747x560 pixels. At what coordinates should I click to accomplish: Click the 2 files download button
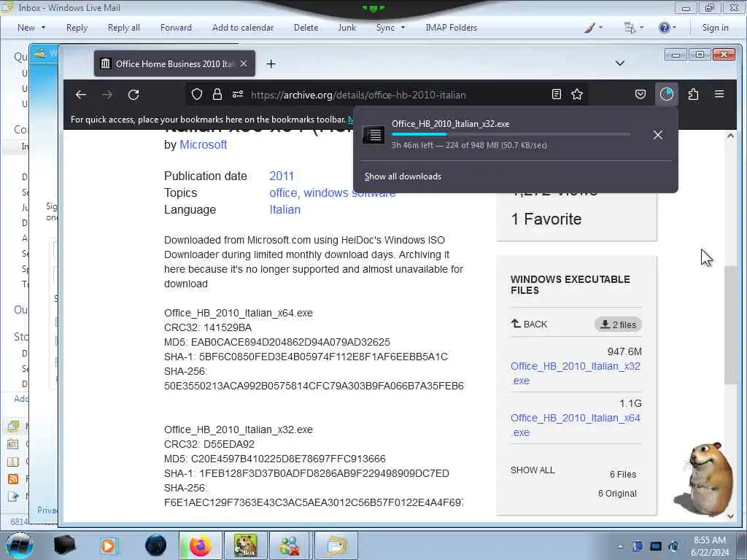tap(618, 324)
